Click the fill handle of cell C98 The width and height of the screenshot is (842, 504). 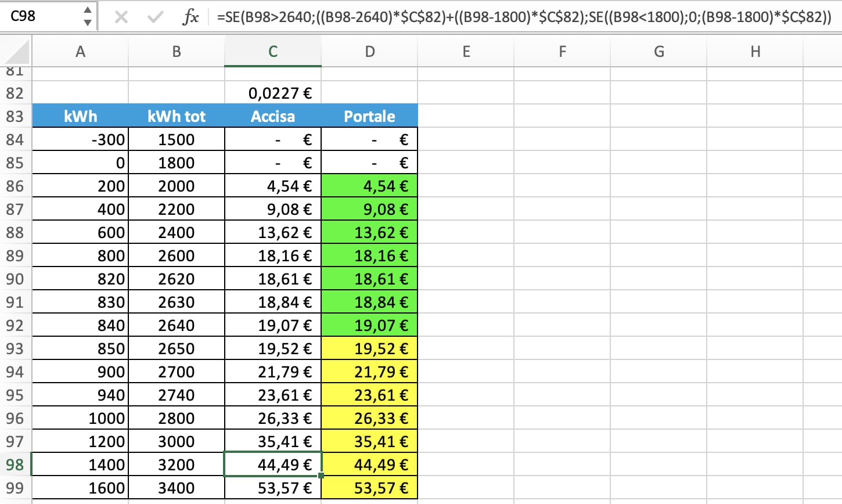tap(321, 476)
